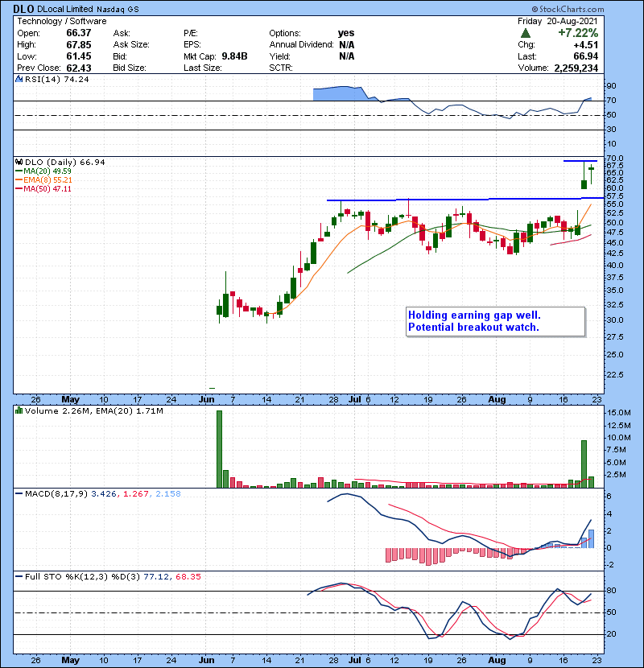Click the date Friday 20-Aug-2021
This screenshot has width=644, height=668.
pos(558,21)
